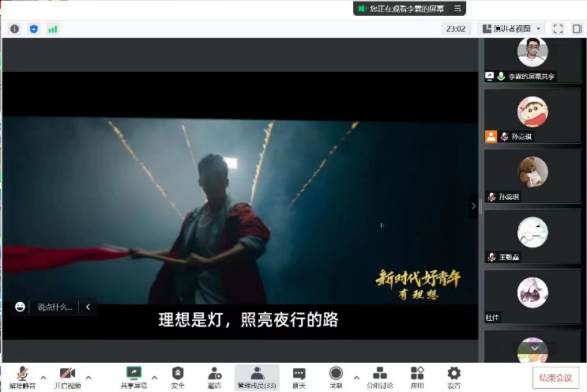Collapse the 说点什么 chat input bar
Viewport: 587px width, 392px height.
88,307
